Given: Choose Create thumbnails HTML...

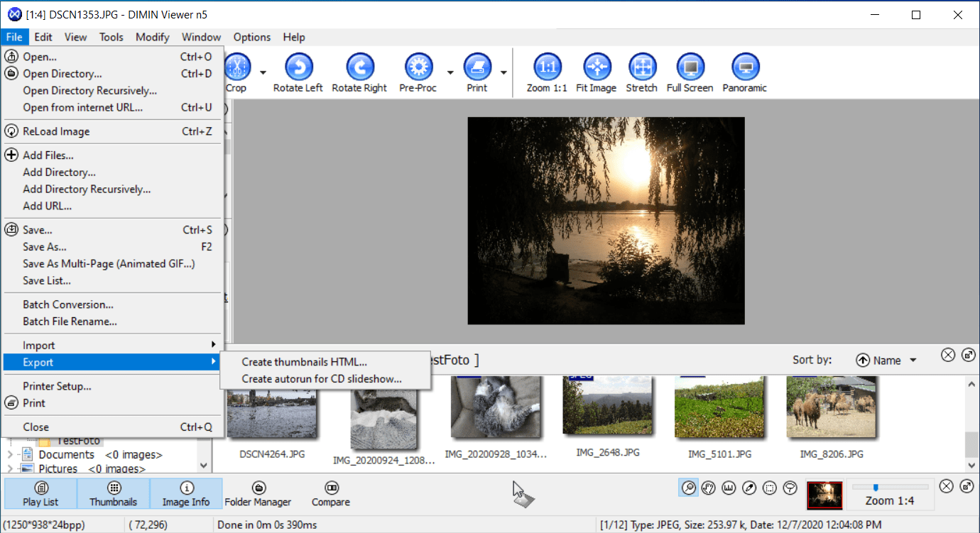Looking at the screenshot, I should click(304, 362).
